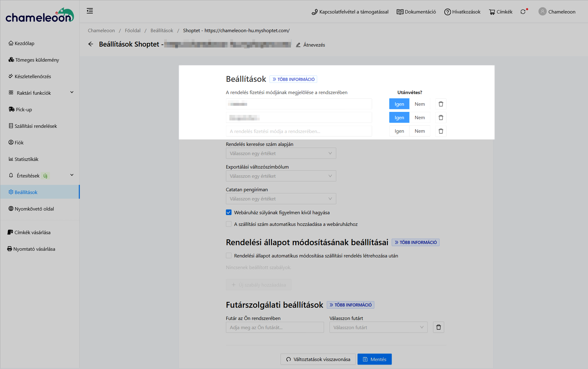Click the back arrow beside Beállítások Shoptet

tap(91, 44)
